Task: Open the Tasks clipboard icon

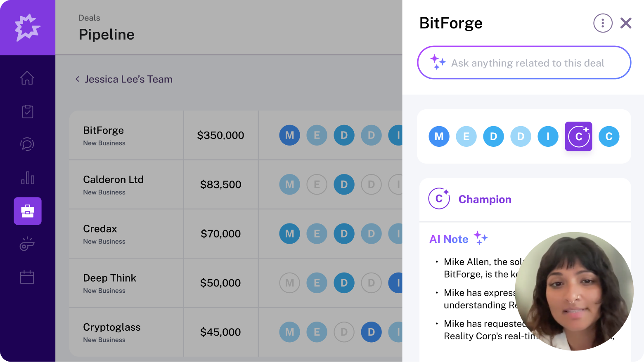Action: pos(27,111)
